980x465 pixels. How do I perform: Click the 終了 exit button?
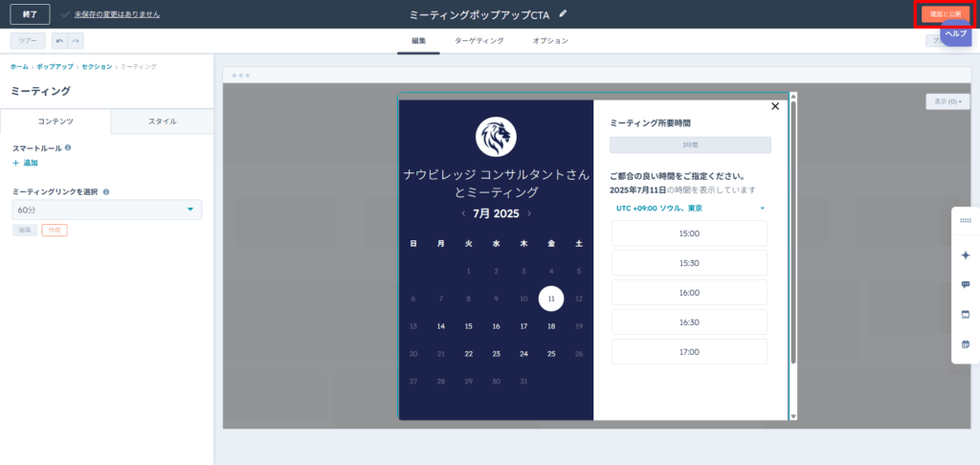pos(30,13)
